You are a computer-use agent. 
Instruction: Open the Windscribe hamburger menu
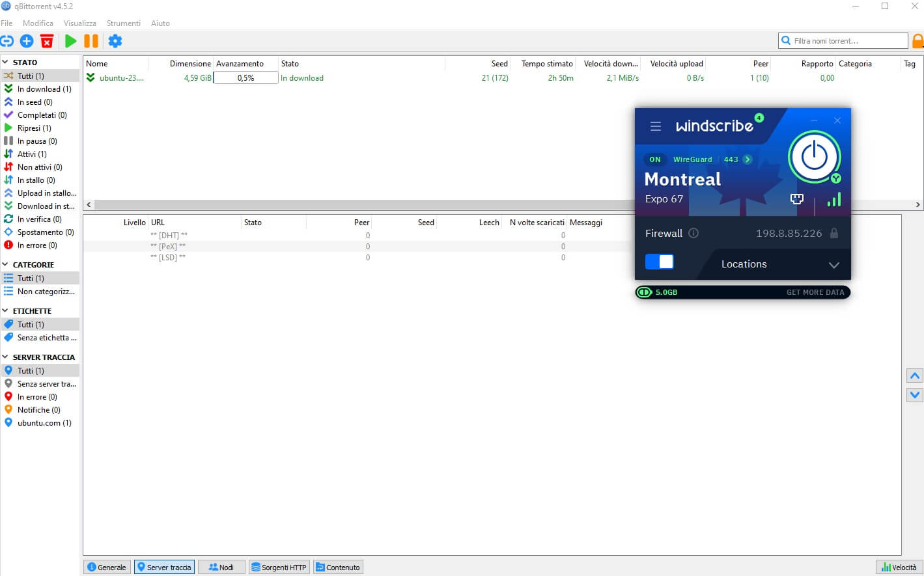click(x=656, y=126)
